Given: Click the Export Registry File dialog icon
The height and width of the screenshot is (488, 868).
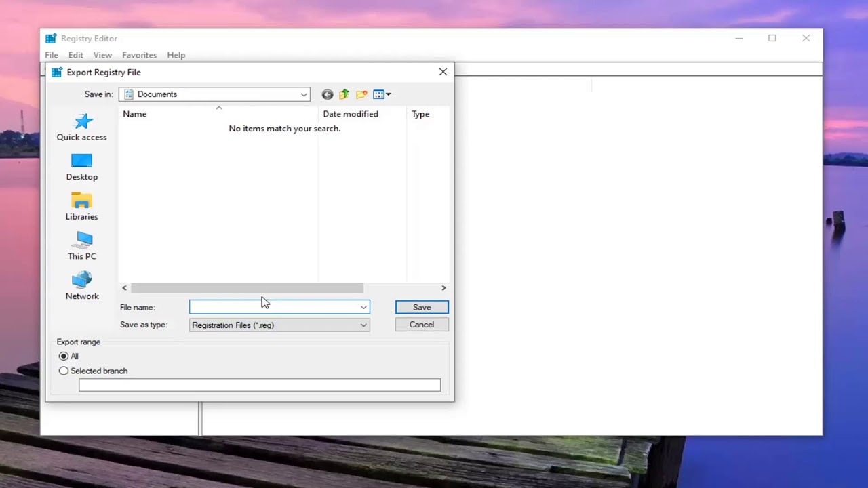Looking at the screenshot, I should pos(57,72).
